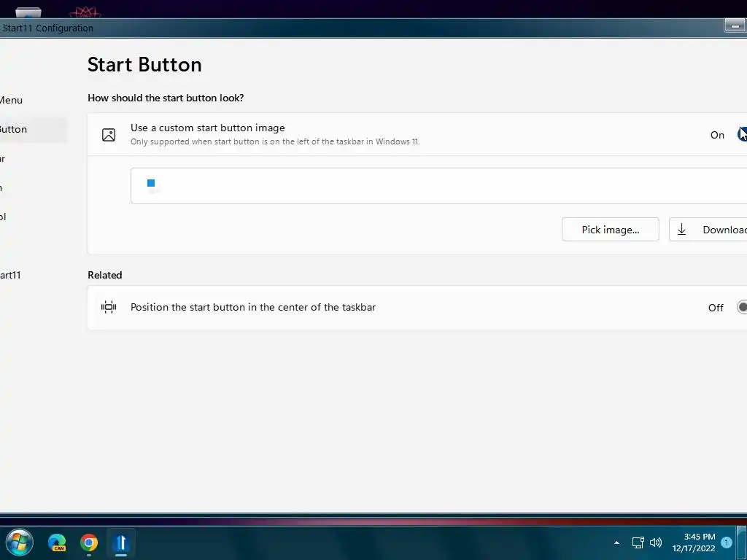The width and height of the screenshot is (747, 560).
Task: Open the network status tray icon
Action: [x=638, y=542]
